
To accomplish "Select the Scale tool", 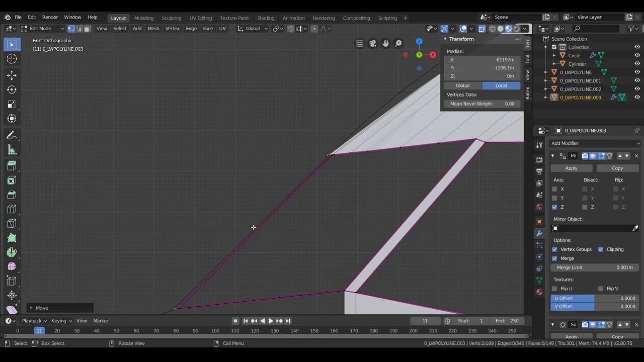I will 12,104.
